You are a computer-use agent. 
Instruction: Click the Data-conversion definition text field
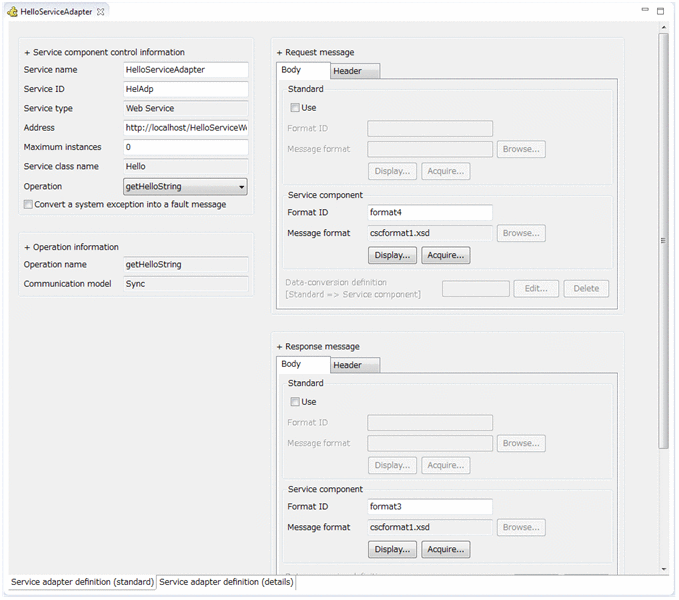click(475, 289)
